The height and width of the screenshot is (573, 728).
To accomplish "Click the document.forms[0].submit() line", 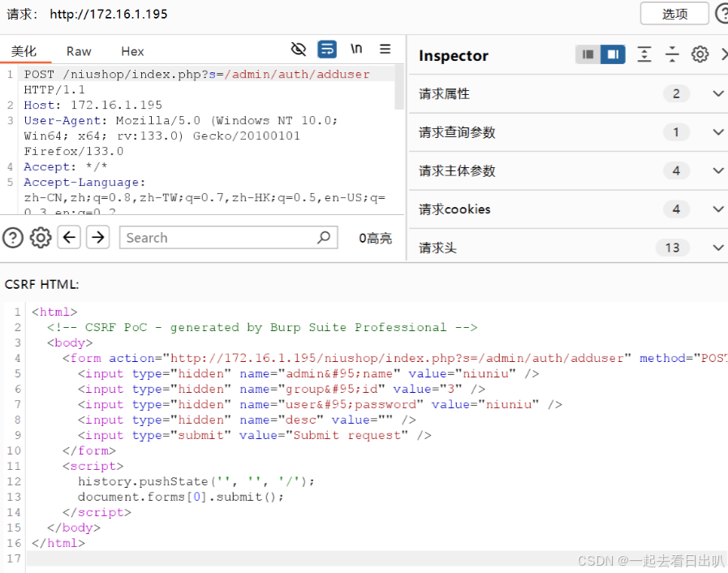I will tap(181, 497).
